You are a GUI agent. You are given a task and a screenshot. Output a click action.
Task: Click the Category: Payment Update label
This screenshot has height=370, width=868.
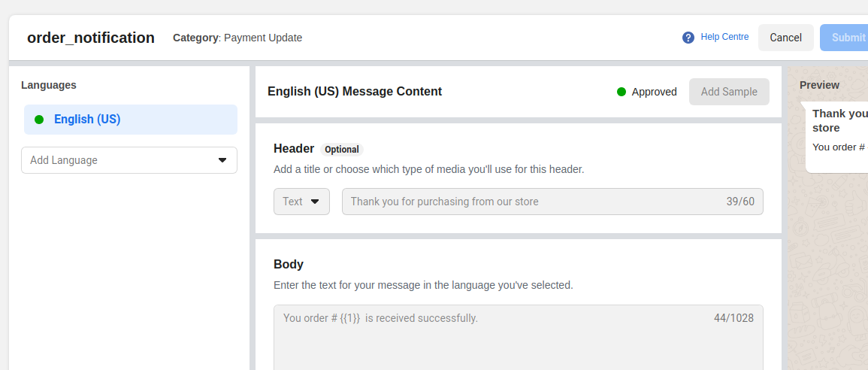pos(237,38)
